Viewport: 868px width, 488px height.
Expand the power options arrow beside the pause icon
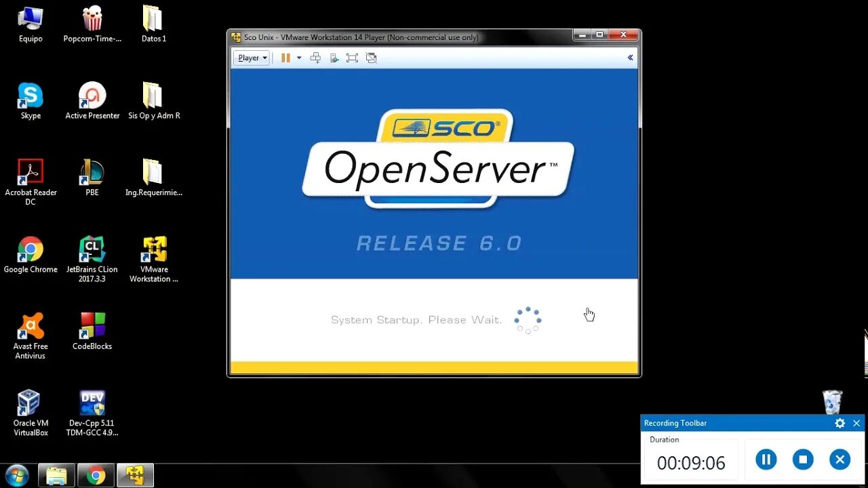pyautogui.click(x=299, y=58)
